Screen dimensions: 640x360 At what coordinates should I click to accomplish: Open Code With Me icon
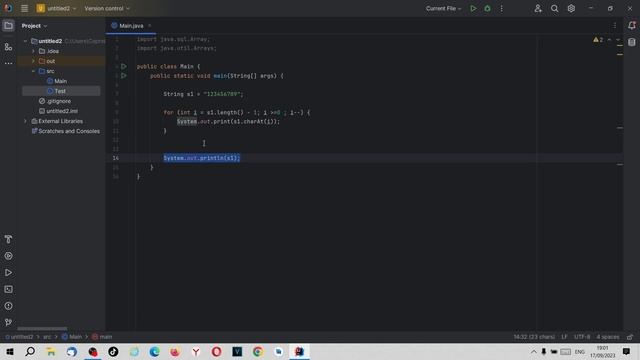pyautogui.click(x=538, y=8)
